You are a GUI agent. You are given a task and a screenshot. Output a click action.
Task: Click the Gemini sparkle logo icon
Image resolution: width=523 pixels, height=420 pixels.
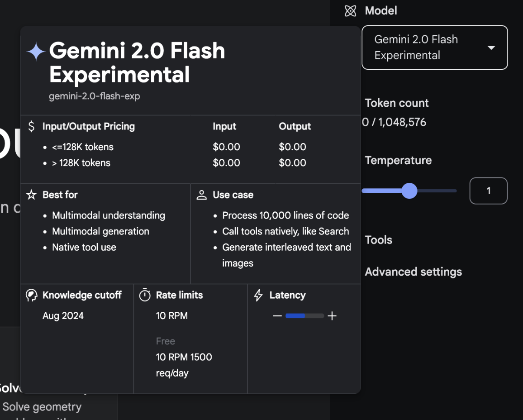pyautogui.click(x=36, y=52)
